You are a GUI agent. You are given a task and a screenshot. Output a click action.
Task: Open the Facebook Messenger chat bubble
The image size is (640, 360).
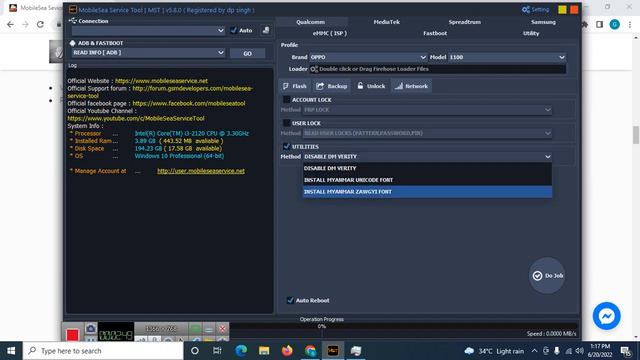click(x=607, y=316)
